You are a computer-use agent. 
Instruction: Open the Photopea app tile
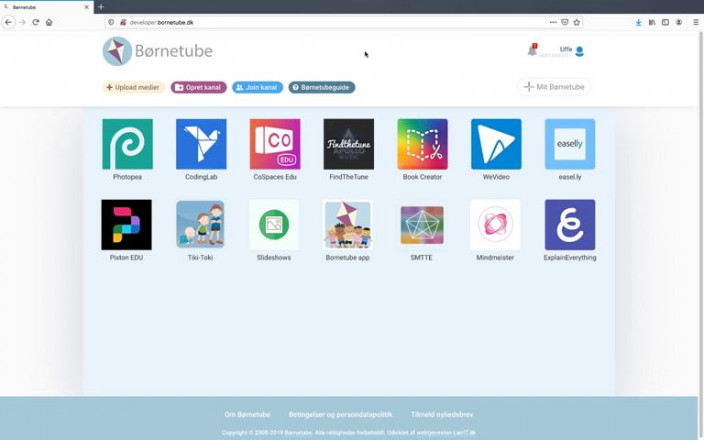click(x=128, y=144)
